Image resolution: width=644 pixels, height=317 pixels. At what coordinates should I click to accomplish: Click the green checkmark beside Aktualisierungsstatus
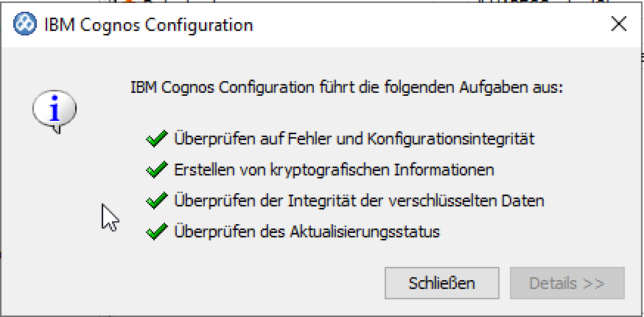click(x=156, y=232)
